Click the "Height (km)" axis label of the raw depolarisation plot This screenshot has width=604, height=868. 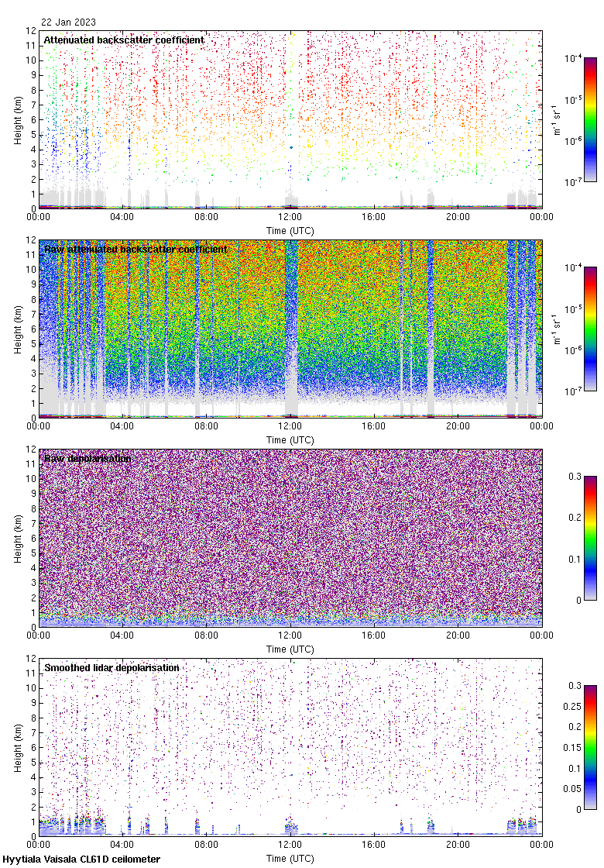[x=18, y=538]
